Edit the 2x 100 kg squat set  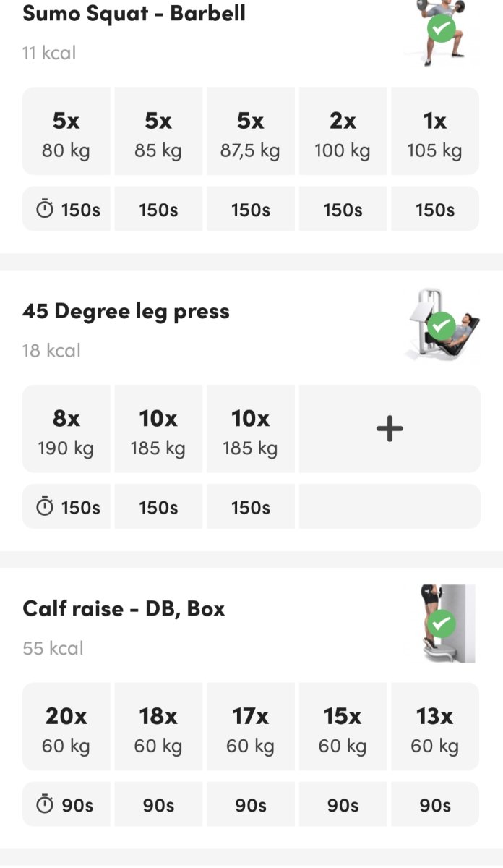[x=343, y=132]
